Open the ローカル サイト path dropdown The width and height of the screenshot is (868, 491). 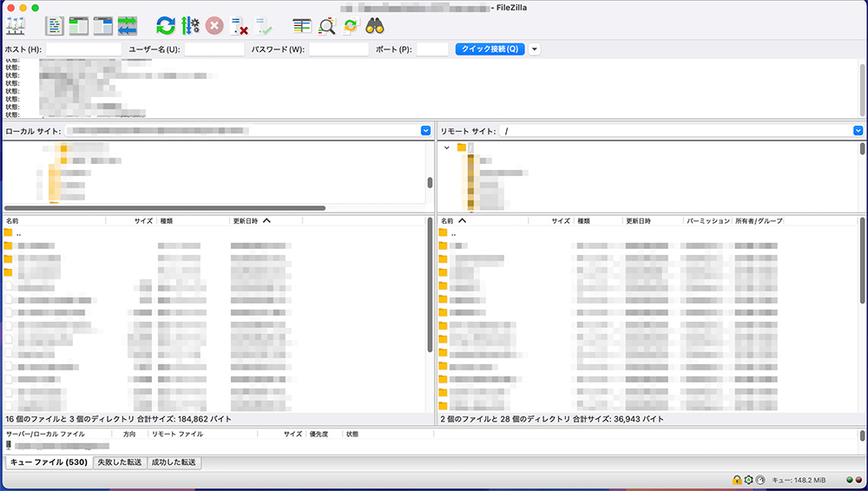[425, 131]
